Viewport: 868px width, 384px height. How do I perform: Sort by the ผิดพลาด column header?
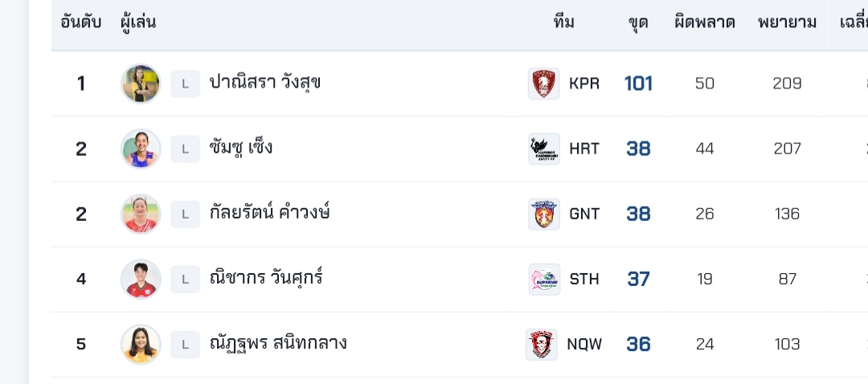pyautogui.click(x=705, y=22)
